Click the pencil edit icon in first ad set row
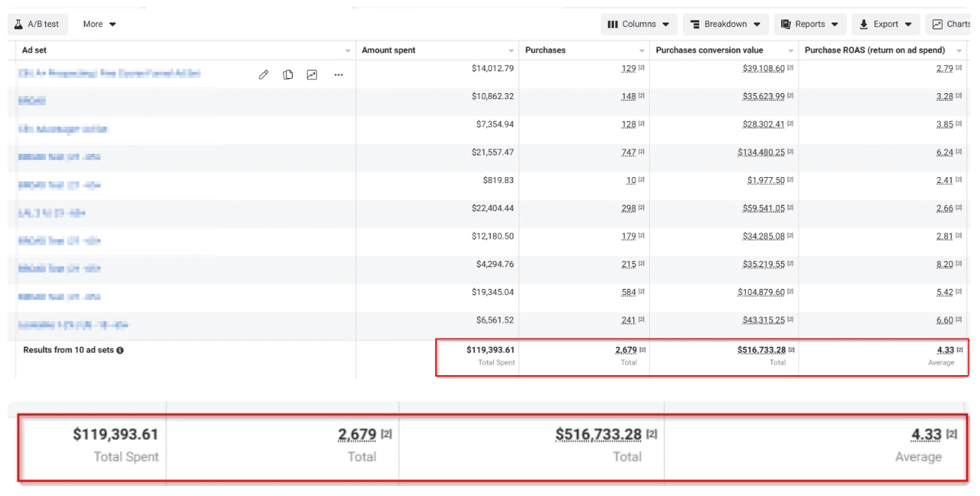Viewport: 980px width, 496px height. [x=263, y=74]
